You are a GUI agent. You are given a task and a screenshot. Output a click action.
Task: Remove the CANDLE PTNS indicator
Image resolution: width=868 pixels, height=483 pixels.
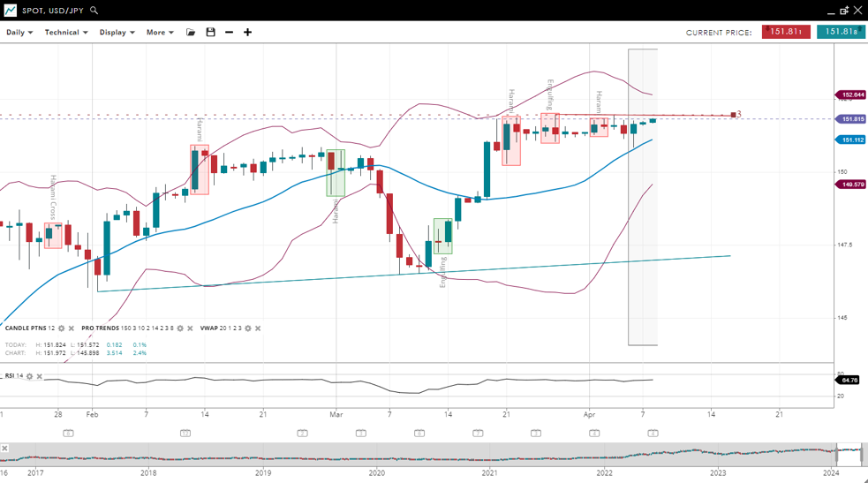(x=72, y=328)
